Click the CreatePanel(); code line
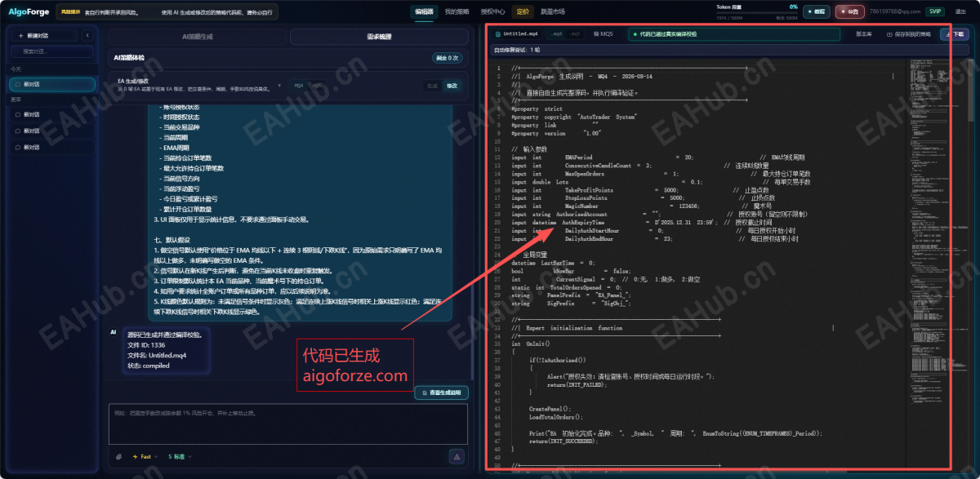 [x=550, y=408]
